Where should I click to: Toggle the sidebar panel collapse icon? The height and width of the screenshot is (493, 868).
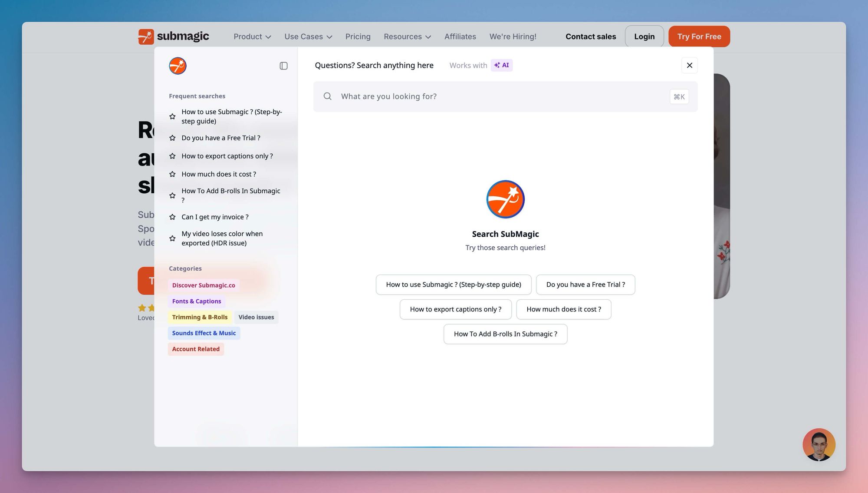[283, 66]
